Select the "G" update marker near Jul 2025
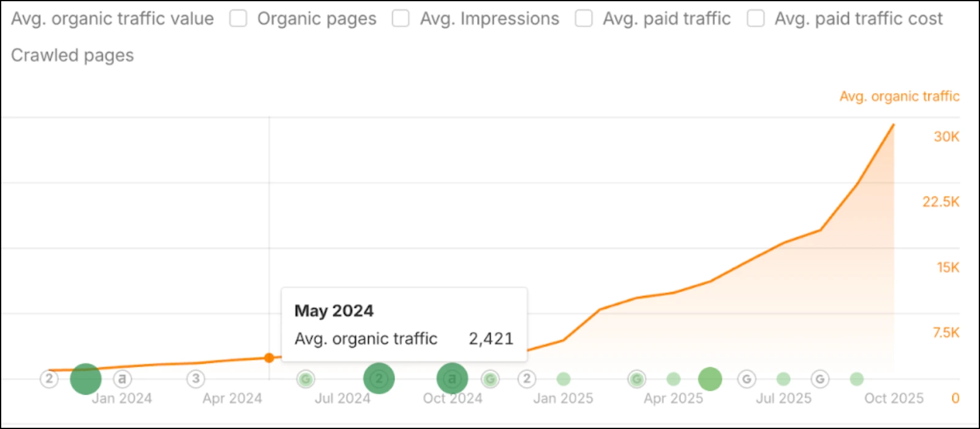980x429 pixels. point(747,379)
